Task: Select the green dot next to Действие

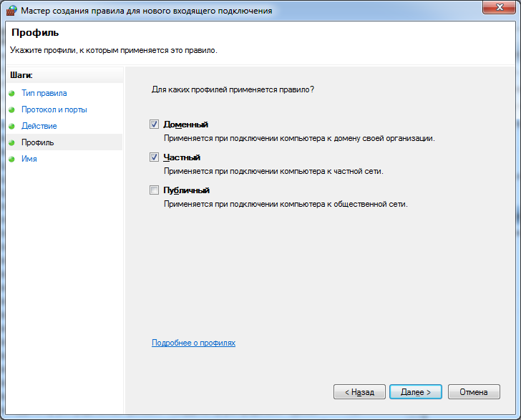Action: [x=11, y=126]
